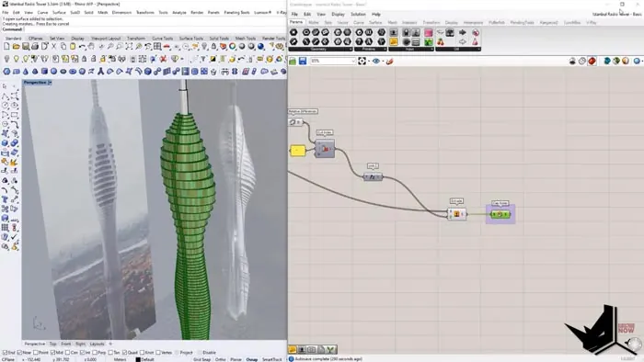Click the Print icon in Rhino toolbar
The width and height of the screenshot is (644, 362).
(x=35, y=46)
